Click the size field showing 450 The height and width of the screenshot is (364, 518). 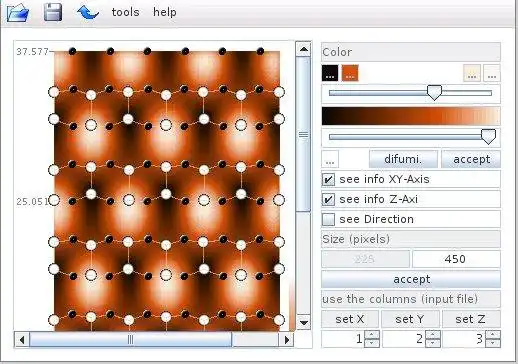(456, 259)
